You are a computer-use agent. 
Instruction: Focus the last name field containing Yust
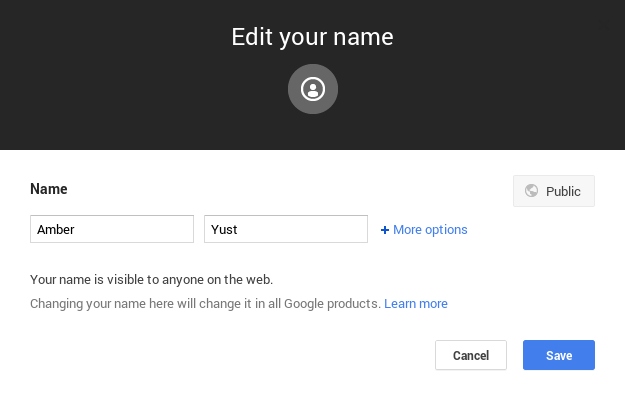[x=286, y=229]
